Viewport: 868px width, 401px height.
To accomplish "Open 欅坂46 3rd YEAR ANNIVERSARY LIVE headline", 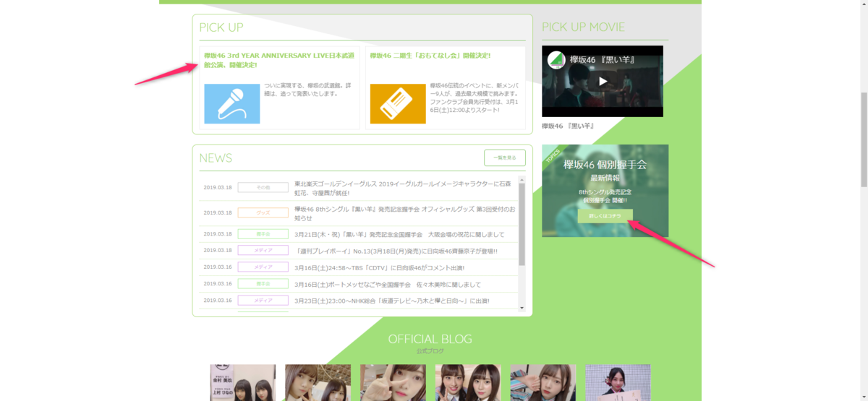I will pyautogui.click(x=279, y=60).
